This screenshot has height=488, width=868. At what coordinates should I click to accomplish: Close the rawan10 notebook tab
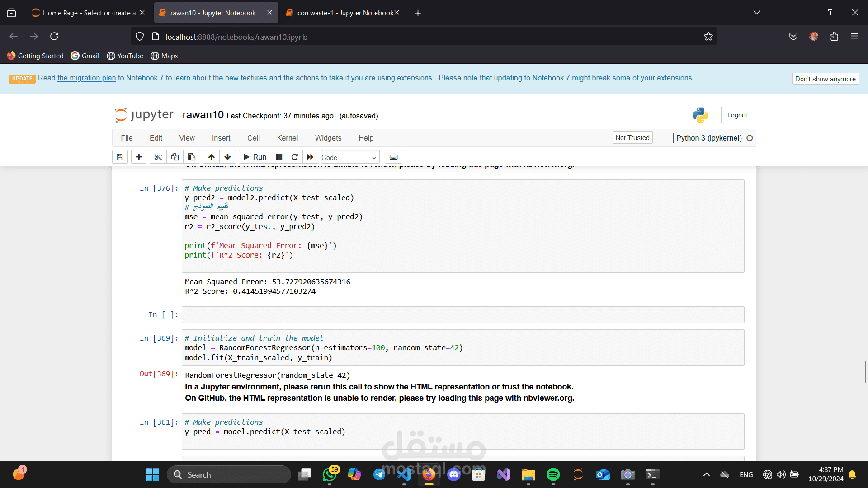click(x=269, y=13)
